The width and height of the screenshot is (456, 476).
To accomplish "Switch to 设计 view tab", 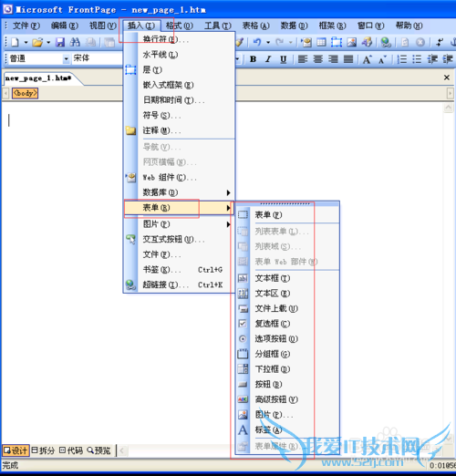I will (x=16, y=450).
